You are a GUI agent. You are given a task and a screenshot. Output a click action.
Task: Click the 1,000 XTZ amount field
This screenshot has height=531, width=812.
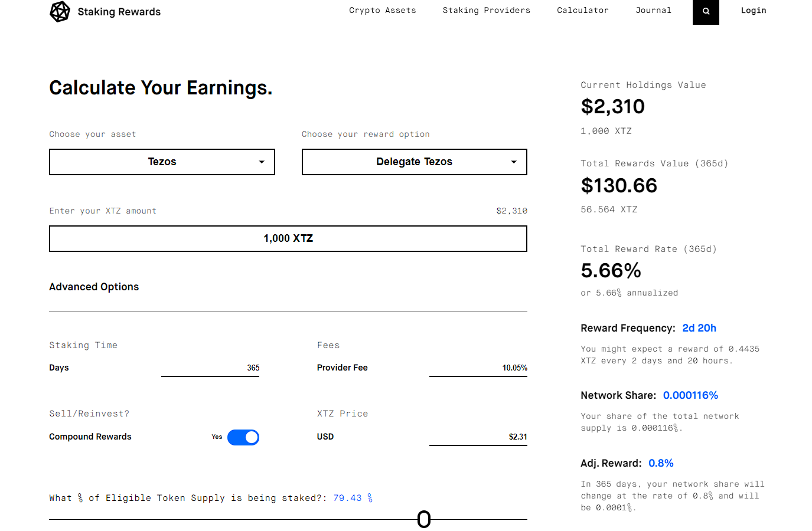[288, 238]
